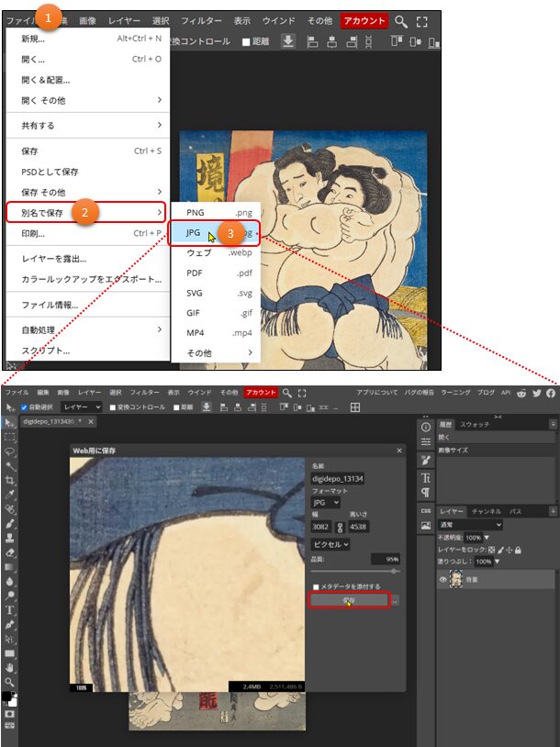
Task: Open the ラーニング link in the top bar
Action: tap(454, 393)
